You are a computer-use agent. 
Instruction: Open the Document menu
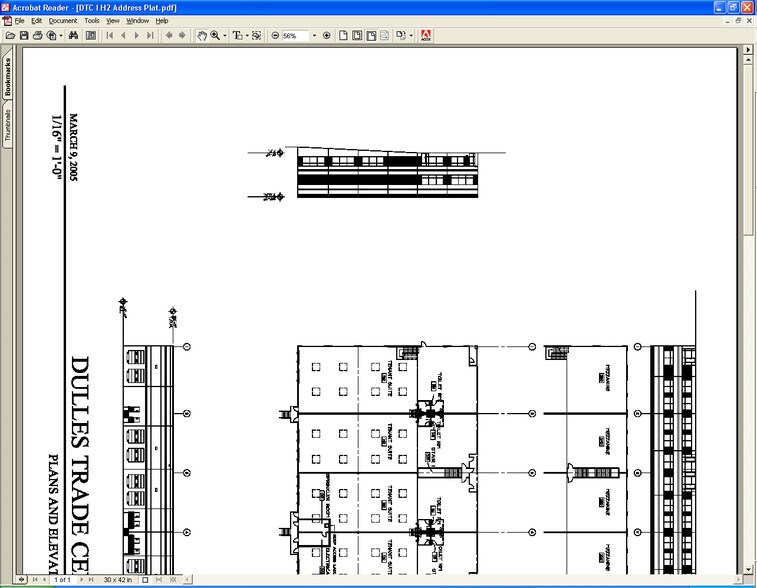(x=62, y=20)
